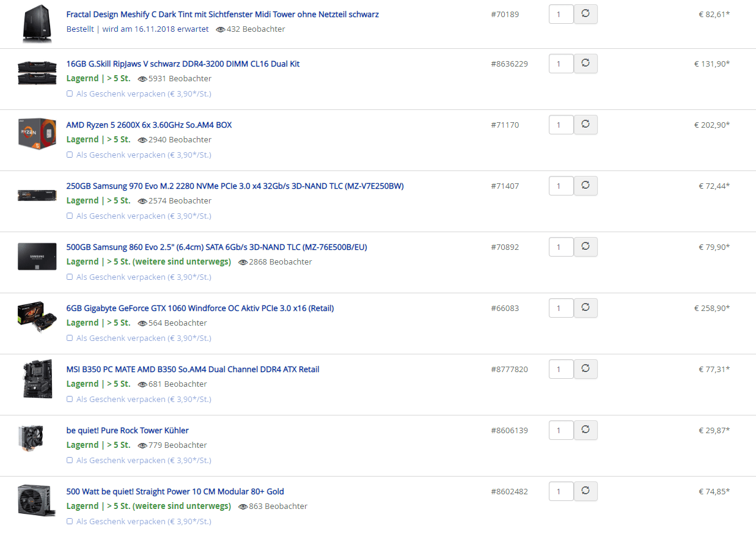Enable gift wrapping for be quiet! Pure Rock
The height and width of the screenshot is (534, 756).
[70, 460]
